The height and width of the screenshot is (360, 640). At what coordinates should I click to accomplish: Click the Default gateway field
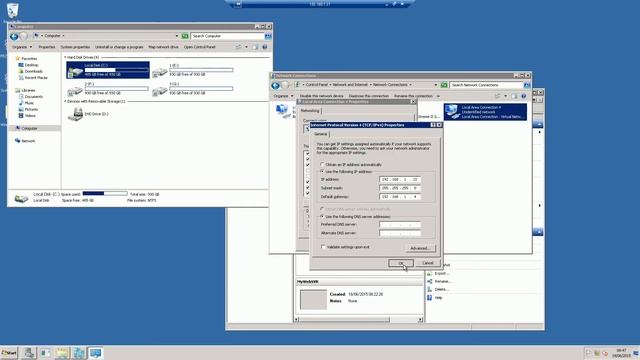(x=400, y=197)
